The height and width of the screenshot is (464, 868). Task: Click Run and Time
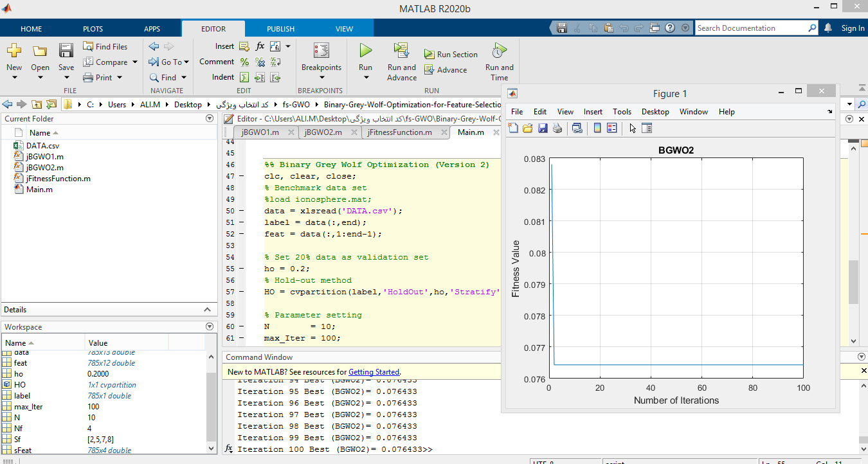499,62
